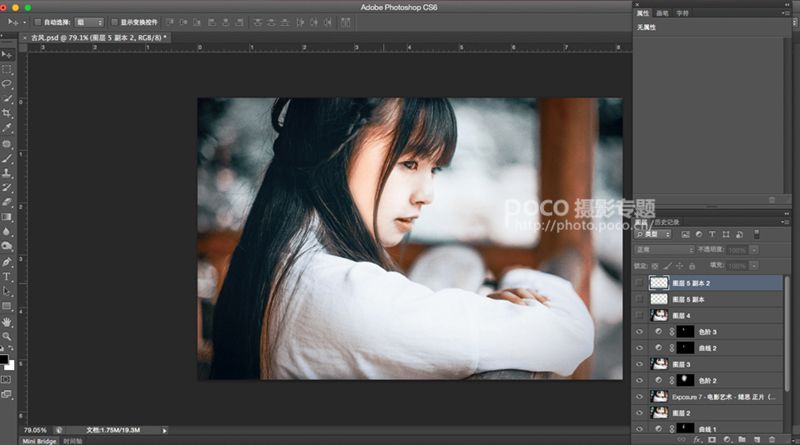Select the Dodge tool

[x=7, y=246]
